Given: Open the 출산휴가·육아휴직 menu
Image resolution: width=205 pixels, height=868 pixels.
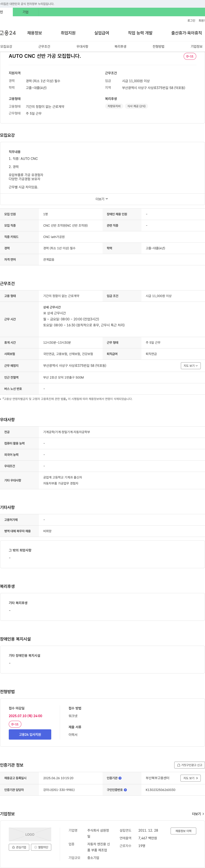Looking at the screenshot, I should pyautogui.click(x=186, y=33).
